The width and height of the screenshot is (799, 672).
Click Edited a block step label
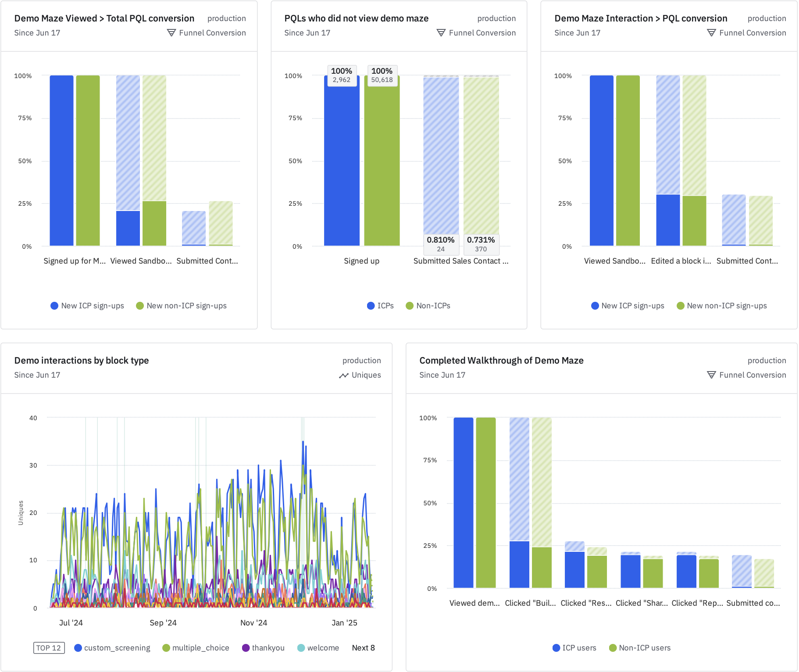pyautogui.click(x=681, y=261)
